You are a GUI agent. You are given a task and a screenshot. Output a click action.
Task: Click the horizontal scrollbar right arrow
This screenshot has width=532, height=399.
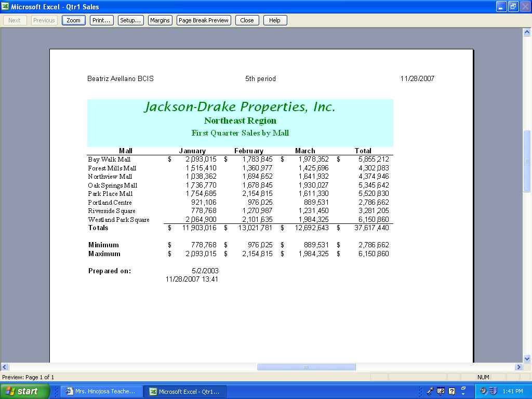[x=518, y=367]
